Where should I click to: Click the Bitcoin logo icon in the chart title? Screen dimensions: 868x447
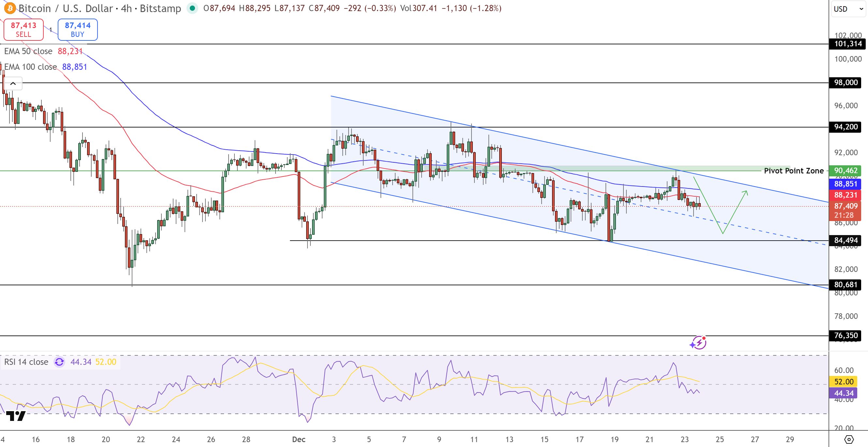(9, 9)
